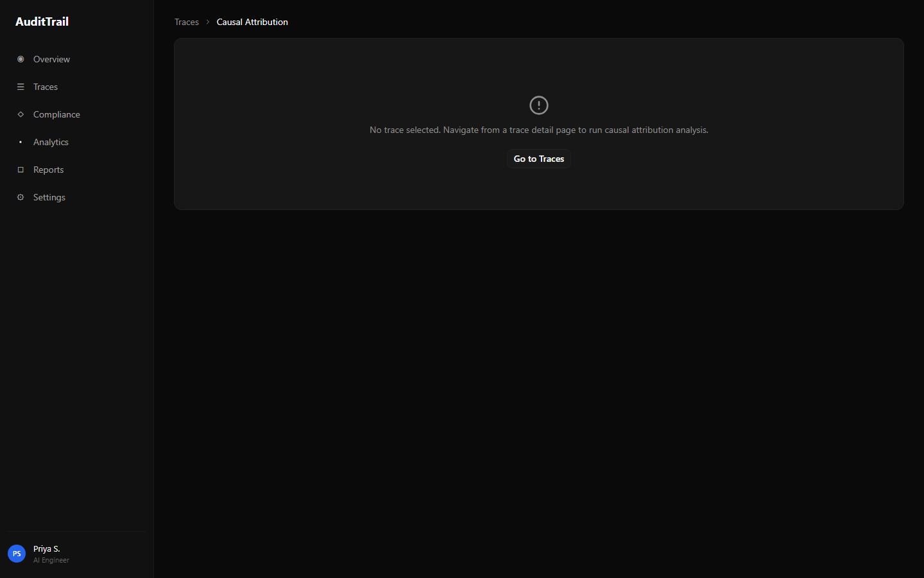Click the PS user avatar
This screenshot has width=924, height=578.
[x=17, y=554]
